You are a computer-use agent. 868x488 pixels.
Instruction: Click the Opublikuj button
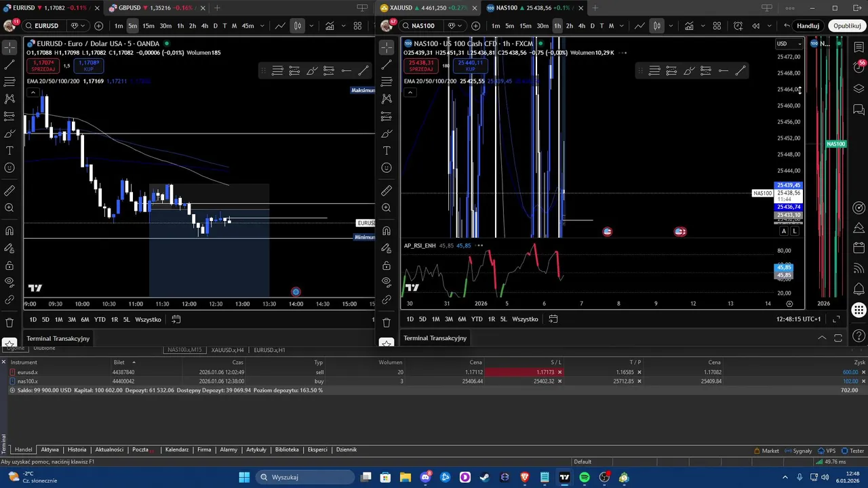[847, 26]
